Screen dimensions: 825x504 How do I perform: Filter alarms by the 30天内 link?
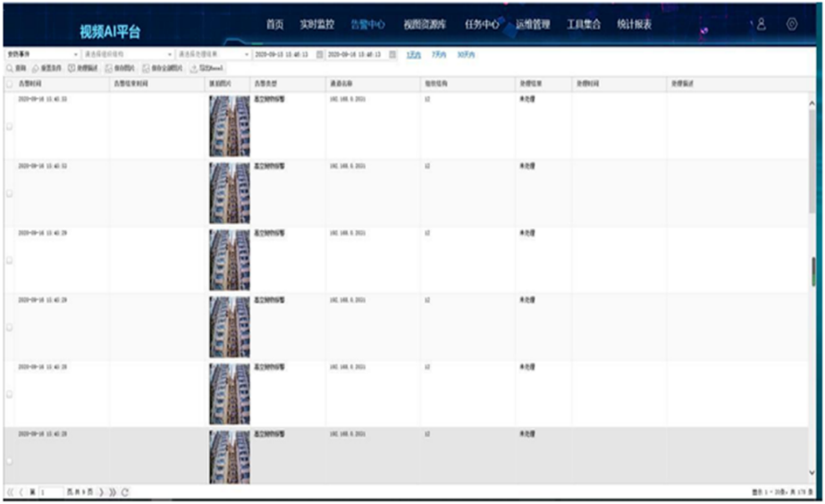466,55
